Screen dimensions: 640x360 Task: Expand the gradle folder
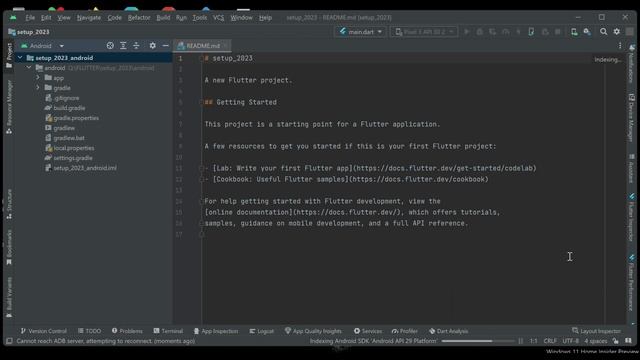point(38,88)
